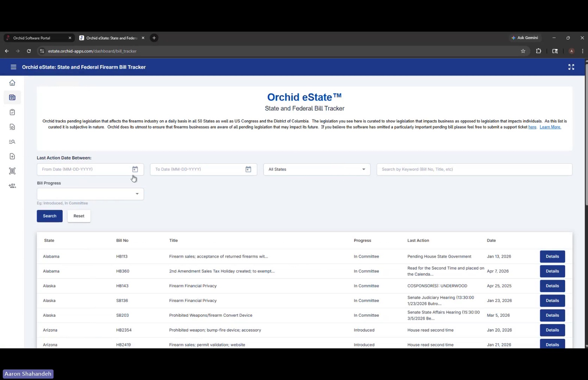Click the State column header

tap(49, 241)
